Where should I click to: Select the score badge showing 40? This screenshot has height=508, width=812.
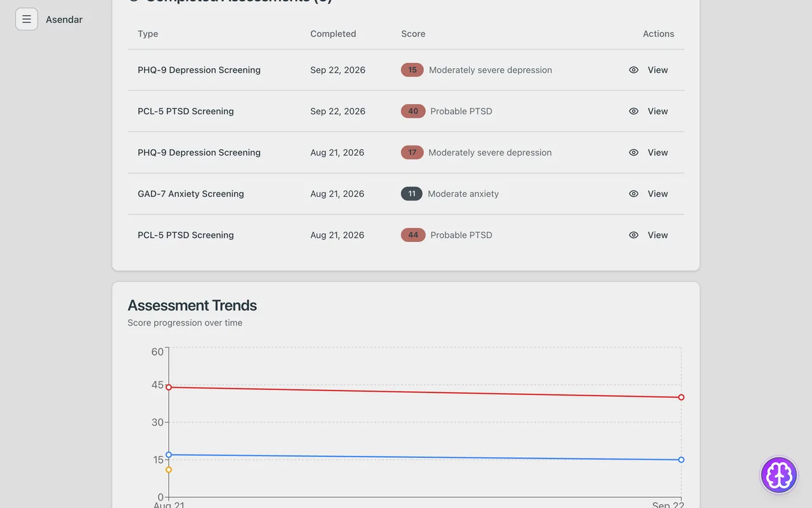[413, 111]
